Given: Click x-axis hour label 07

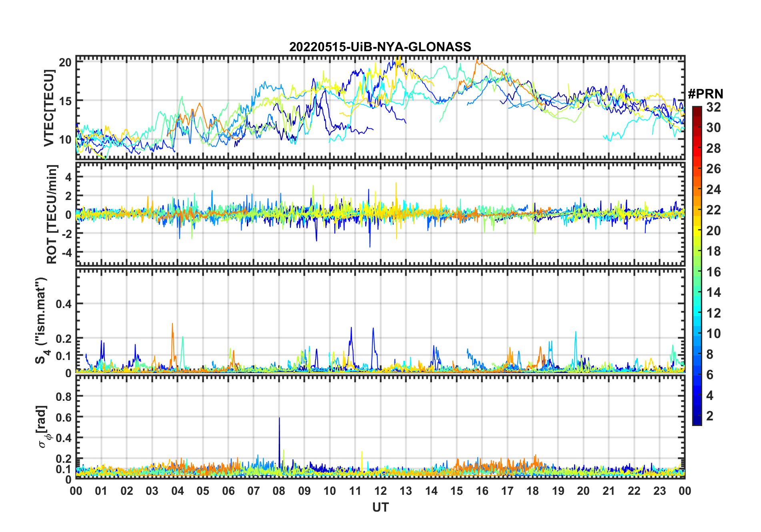Looking at the screenshot, I should [x=254, y=491].
